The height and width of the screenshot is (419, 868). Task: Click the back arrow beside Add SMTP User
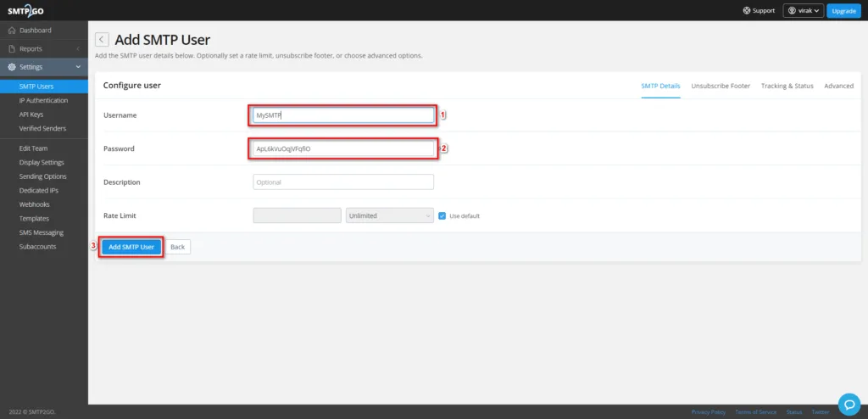click(102, 40)
